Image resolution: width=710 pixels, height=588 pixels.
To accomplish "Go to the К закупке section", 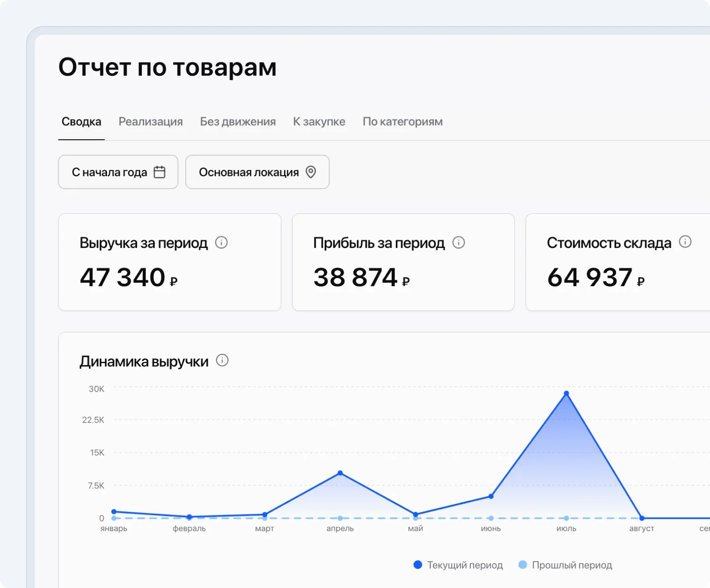I will click(x=319, y=122).
